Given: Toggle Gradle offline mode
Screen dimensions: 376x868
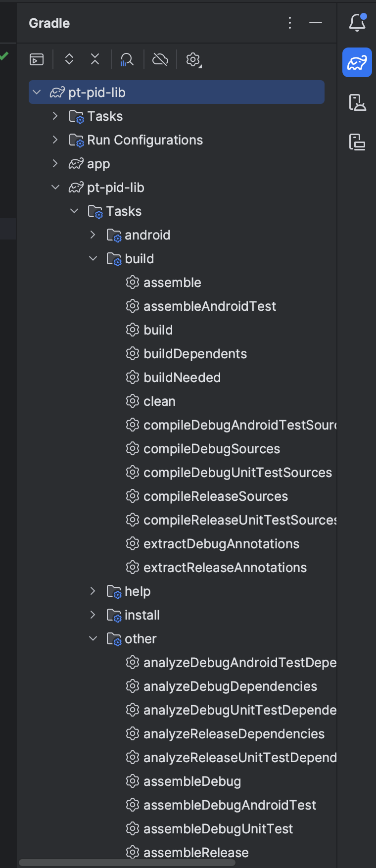Looking at the screenshot, I should [160, 60].
